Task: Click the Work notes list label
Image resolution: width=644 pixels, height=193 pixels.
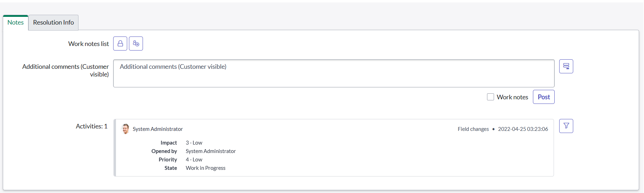Action: 88,44
